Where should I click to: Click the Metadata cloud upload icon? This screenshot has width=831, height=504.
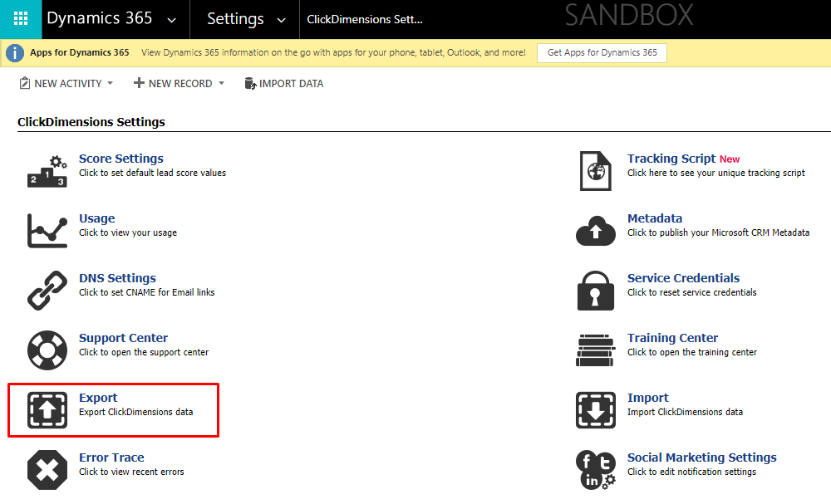[596, 231]
